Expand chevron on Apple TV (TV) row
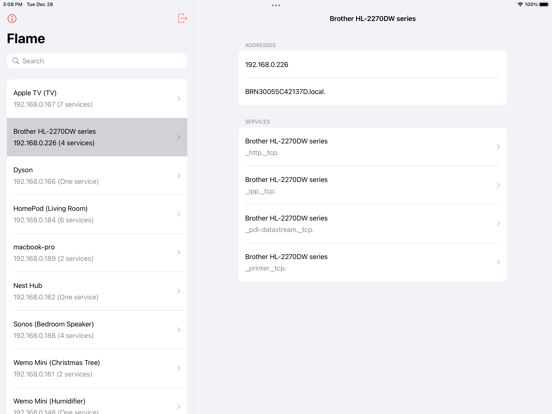The image size is (552, 414). point(179,99)
